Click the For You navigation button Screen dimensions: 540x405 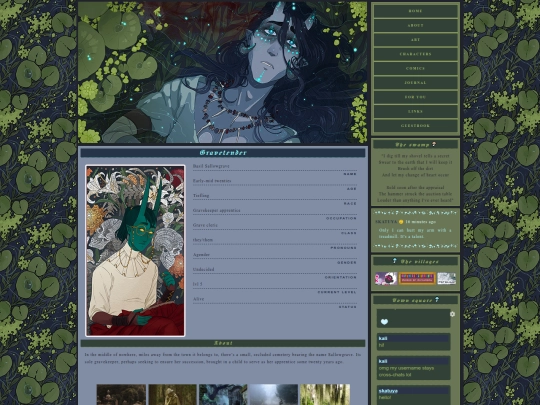point(415,97)
